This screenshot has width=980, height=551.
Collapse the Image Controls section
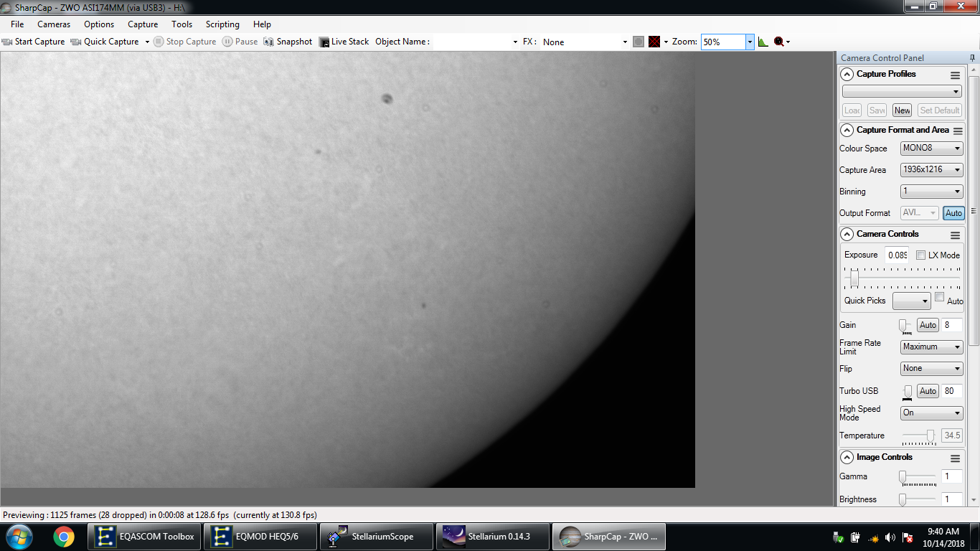point(847,458)
